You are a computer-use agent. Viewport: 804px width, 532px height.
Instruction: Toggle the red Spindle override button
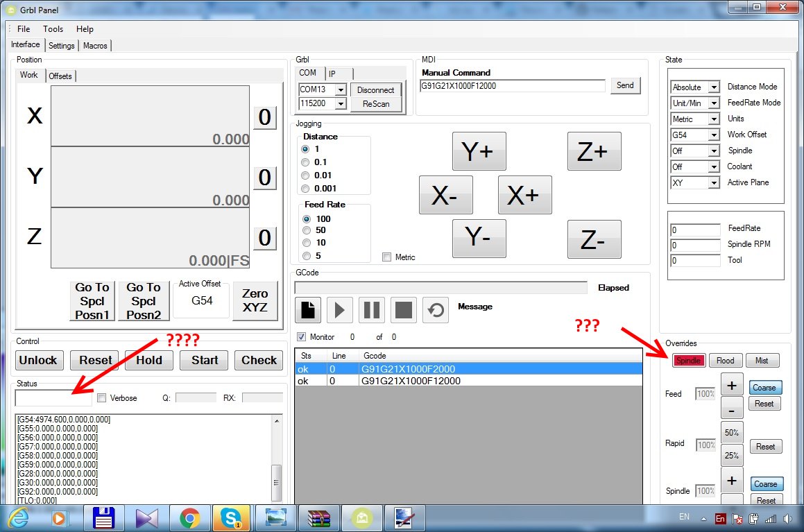(x=688, y=360)
